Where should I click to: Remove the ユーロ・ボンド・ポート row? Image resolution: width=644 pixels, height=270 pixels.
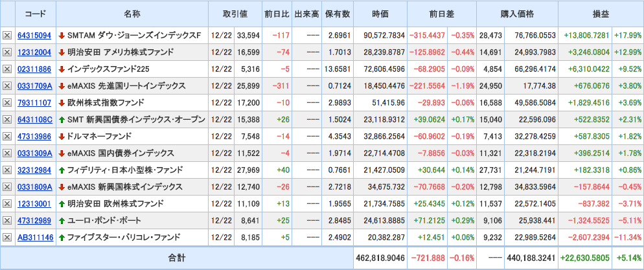tap(7, 220)
